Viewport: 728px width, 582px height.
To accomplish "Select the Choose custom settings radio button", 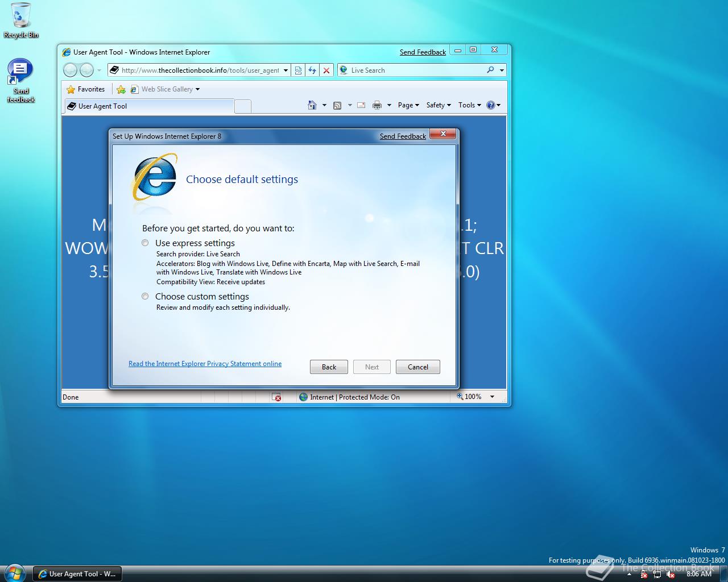I will tap(146, 296).
